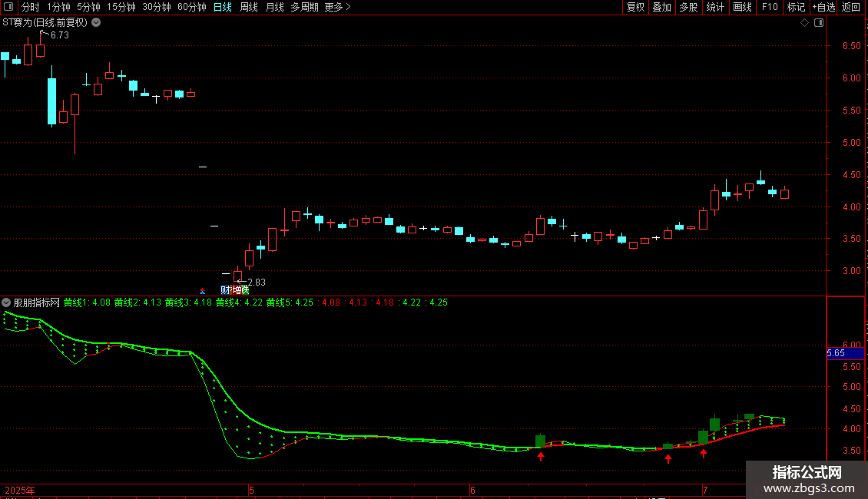Click the ST赛为(日线.前复权) chart title
The width and height of the screenshot is (868, 499).
pos(45,23)
